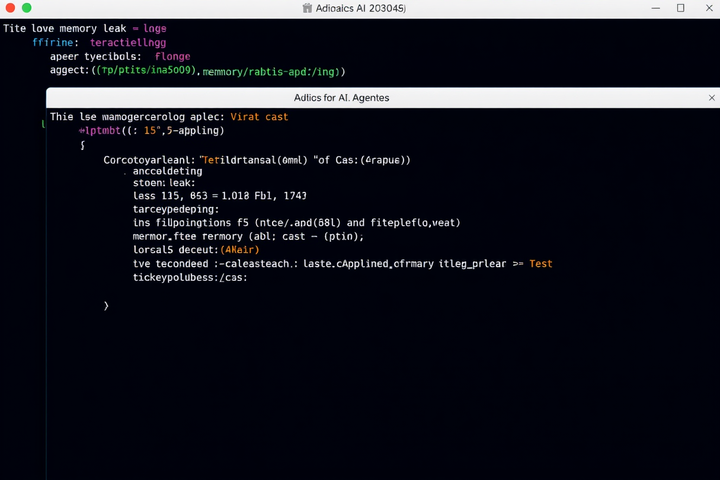Click the 'Corcotoyarleanl:' line

tap(257, 160)
